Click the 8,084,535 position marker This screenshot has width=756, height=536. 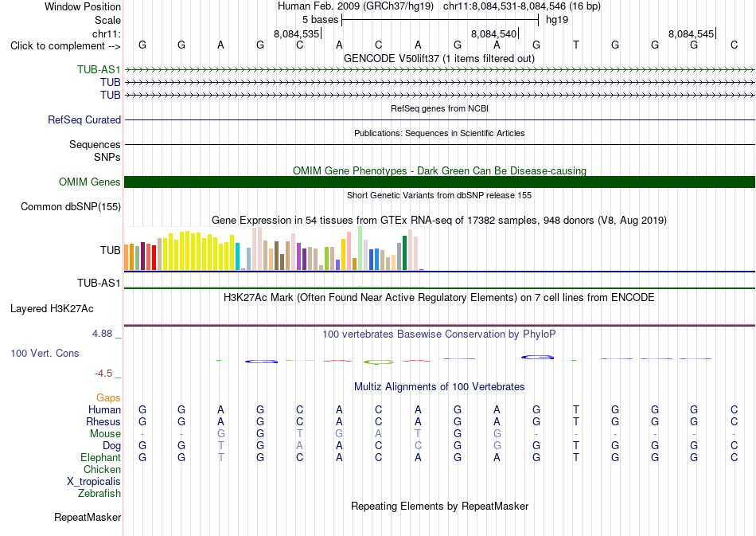[x=297, y=33]
